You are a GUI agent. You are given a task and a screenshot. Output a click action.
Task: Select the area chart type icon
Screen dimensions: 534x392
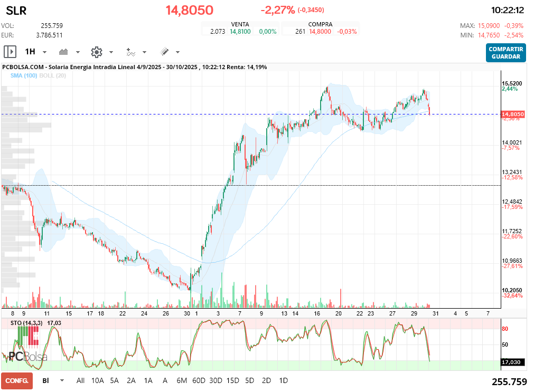coord(63,52)
